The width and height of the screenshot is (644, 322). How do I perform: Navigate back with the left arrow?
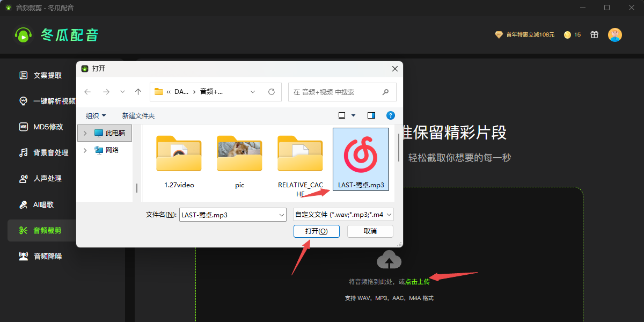87,92
